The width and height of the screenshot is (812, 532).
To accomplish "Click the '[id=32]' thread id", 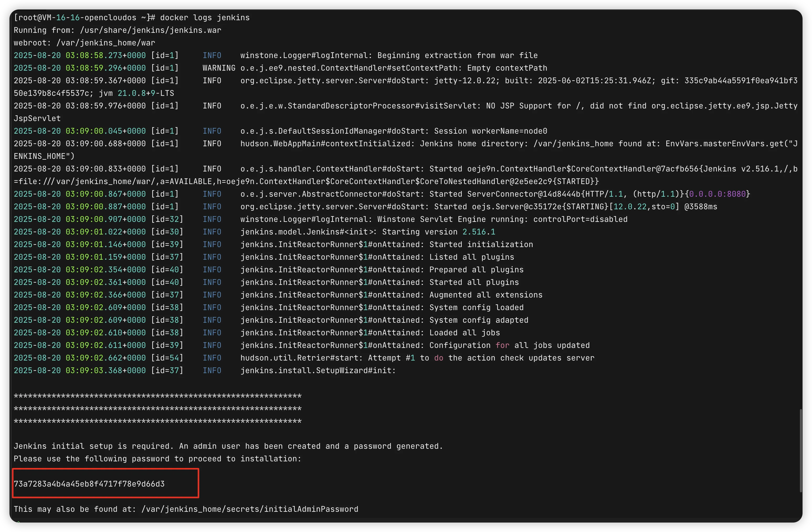I will 167,219.
